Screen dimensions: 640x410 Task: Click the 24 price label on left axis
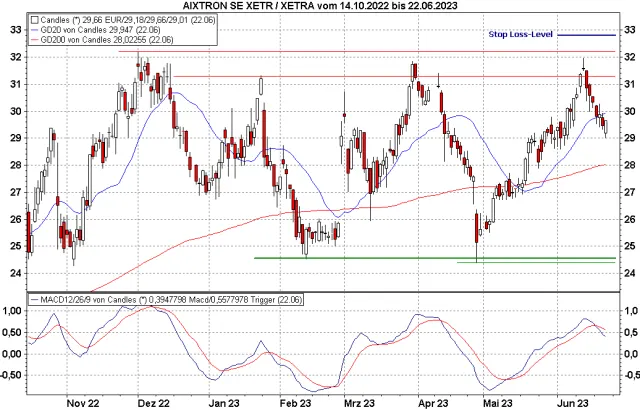[x=16, y=273]
